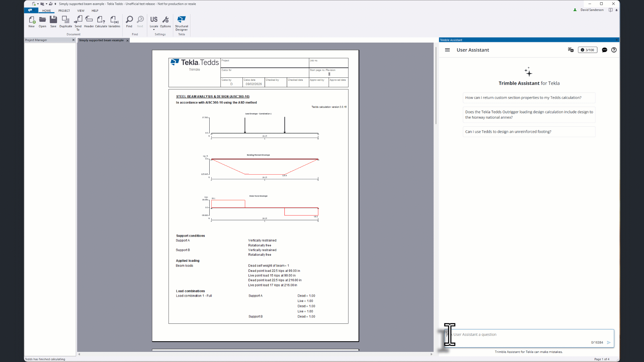Click 'Tedds has finished calculating' status text
This screenshot has height=362, width=644.
tap(45, 359)
